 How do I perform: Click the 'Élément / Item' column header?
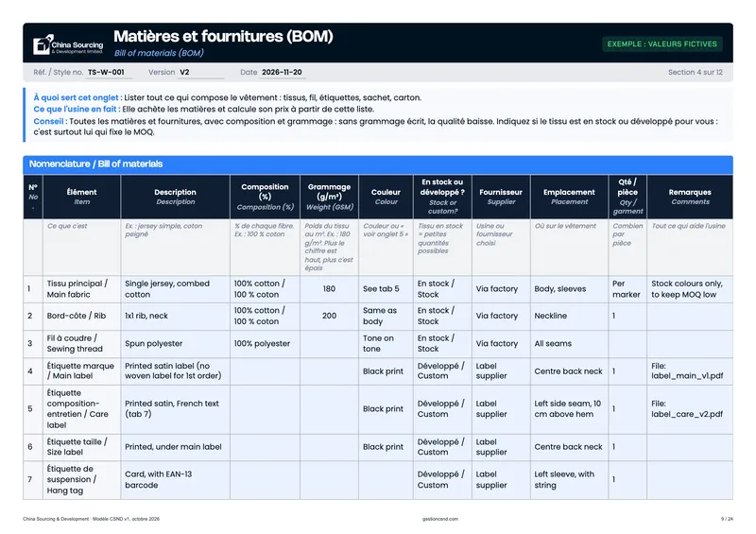pos(81,197)
